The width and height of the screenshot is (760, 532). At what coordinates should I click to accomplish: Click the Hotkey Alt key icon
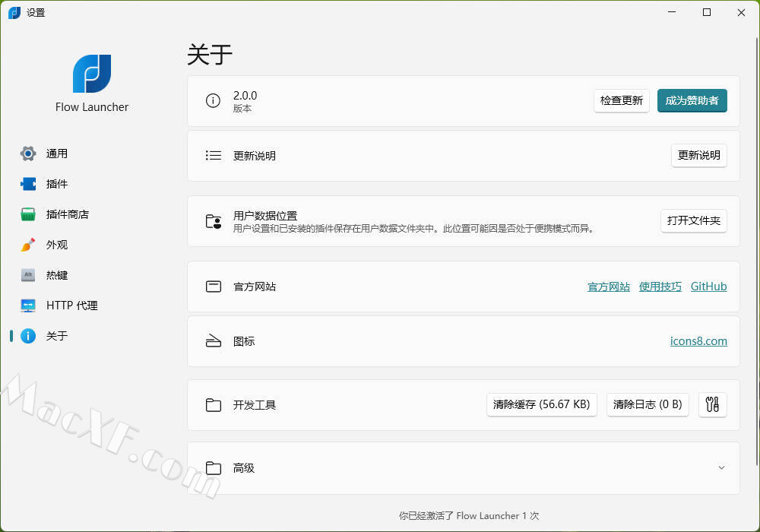coord(28,275)
